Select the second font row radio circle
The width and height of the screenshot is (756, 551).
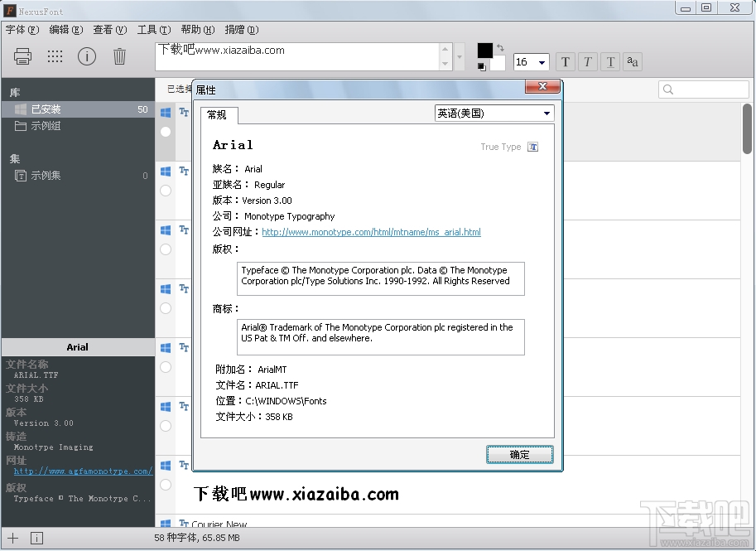166,191
